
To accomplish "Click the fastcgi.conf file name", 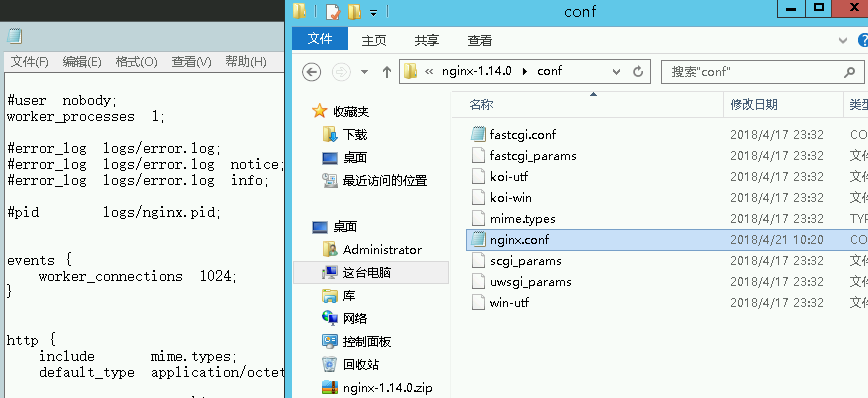I will pos(523,135).
